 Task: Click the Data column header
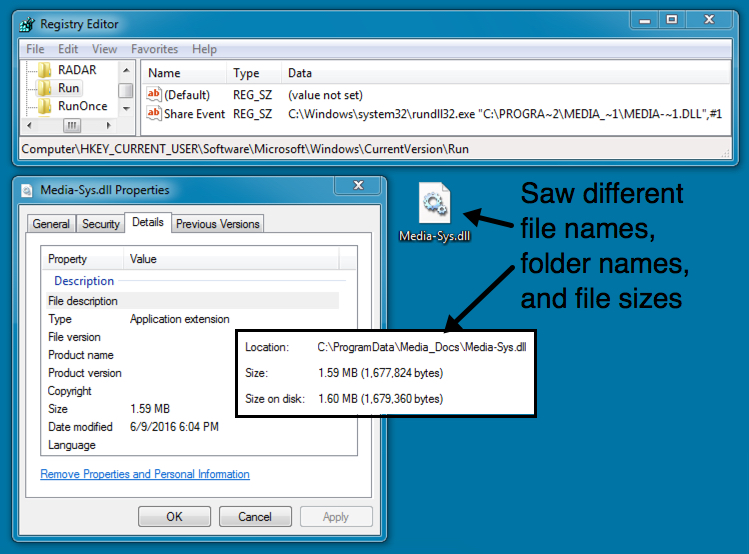pos(300,73)
